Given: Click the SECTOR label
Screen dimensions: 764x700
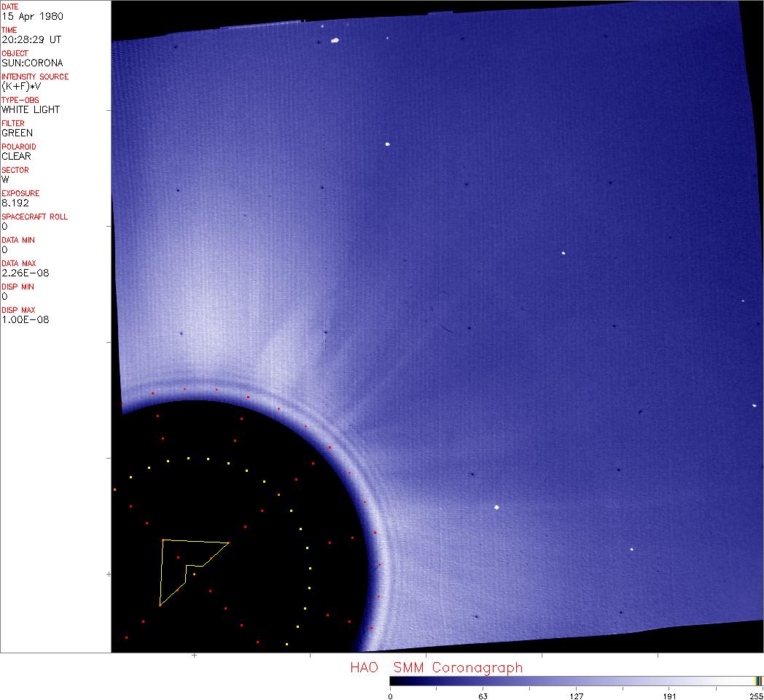Looking at the screenshot, I should pos(15,170).
